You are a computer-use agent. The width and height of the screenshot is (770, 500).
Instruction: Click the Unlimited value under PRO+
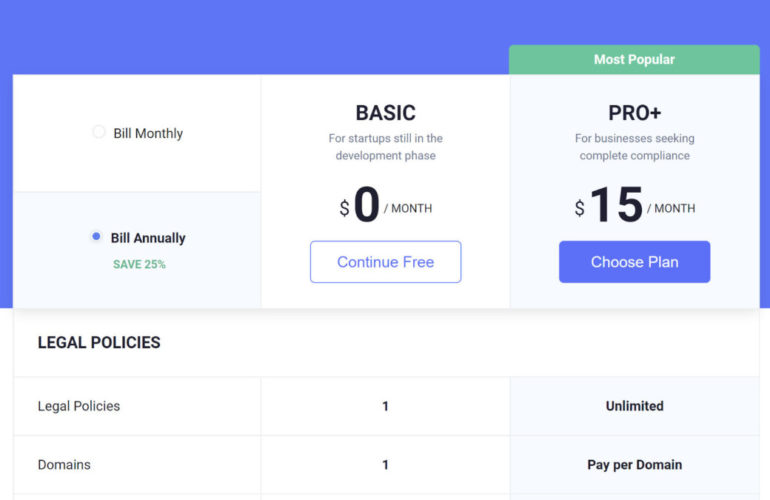pyautogui.click(x=634, y=406)
